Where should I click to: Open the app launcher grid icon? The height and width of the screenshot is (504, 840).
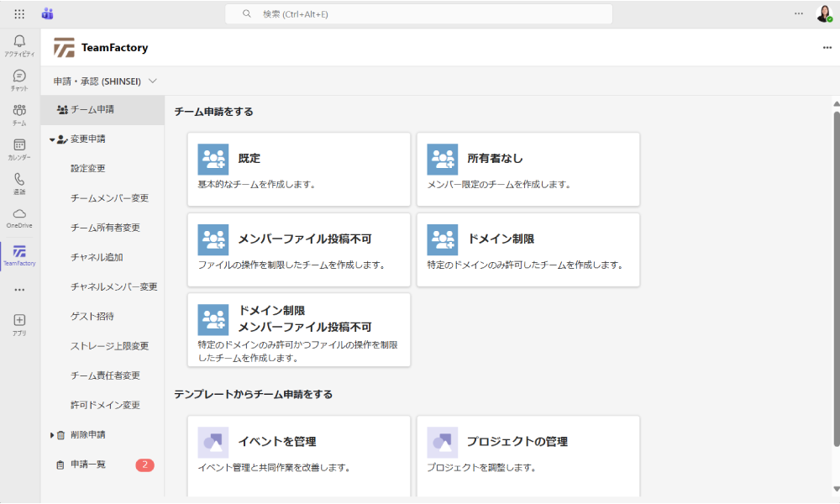point(19,14)
